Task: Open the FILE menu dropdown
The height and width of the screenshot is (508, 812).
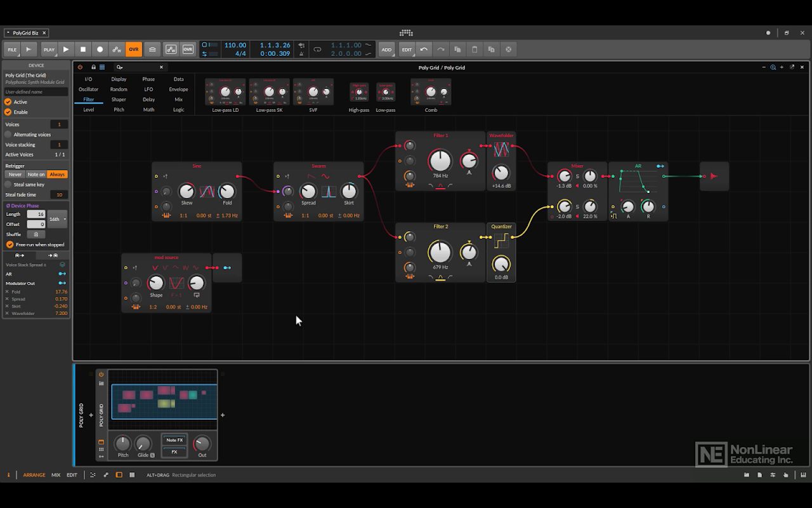Action: point(12,50)
